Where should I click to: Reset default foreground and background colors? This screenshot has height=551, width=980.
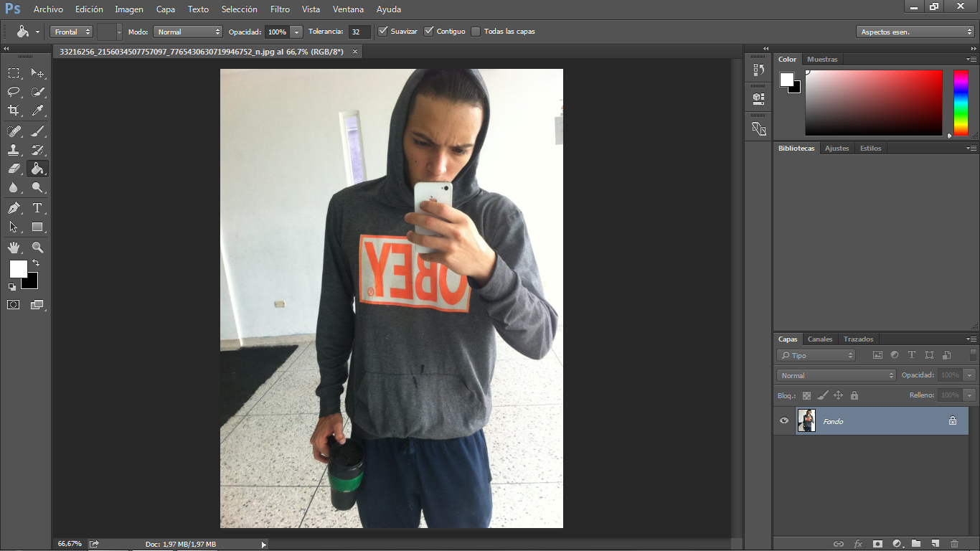point(12,287)
